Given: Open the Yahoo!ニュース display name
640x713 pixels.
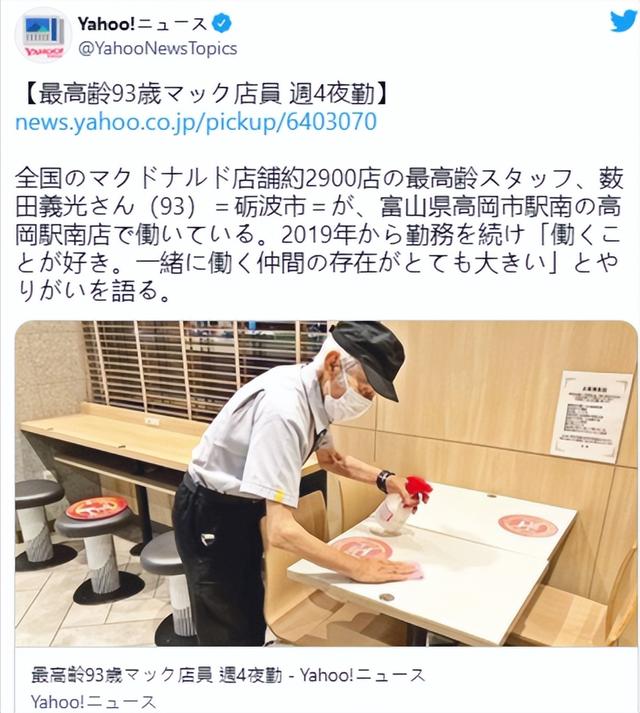Looking at the screenshot, I should (x=142, y=24).
